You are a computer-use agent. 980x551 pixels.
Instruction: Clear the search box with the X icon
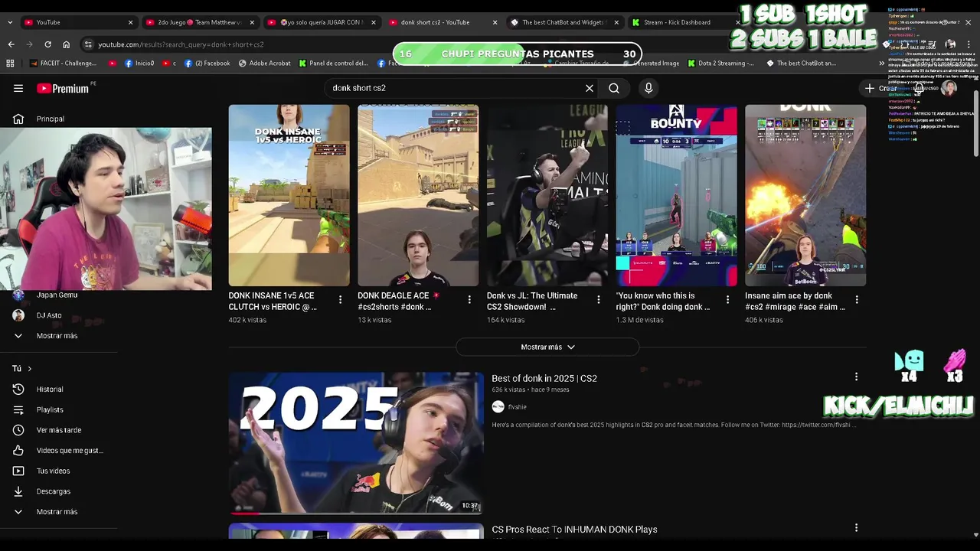pyautogui.click(x=590, y=88)
